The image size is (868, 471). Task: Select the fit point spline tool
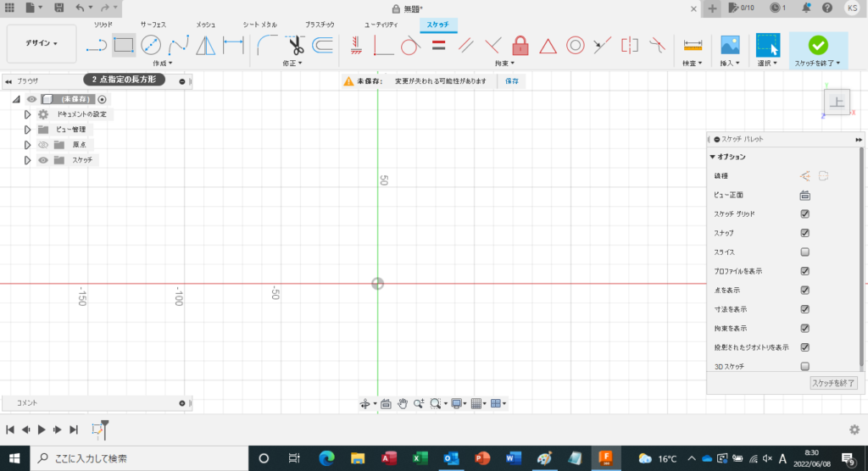(178, 46)
